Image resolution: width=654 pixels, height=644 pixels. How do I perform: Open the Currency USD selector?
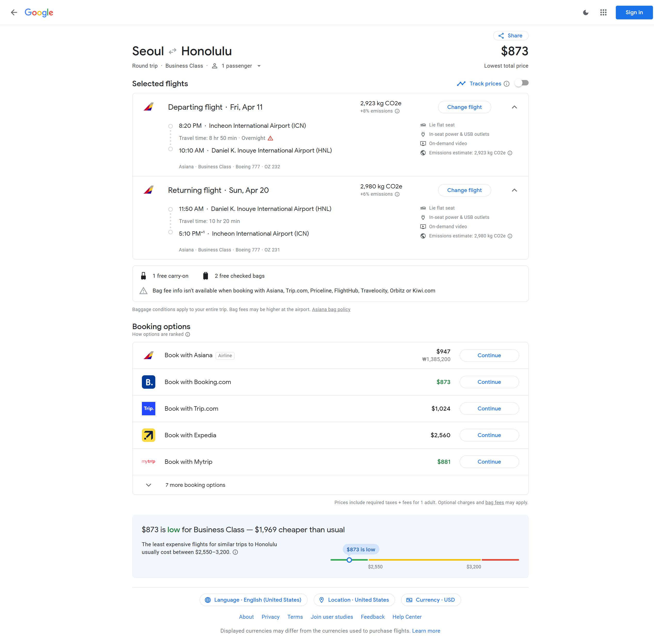click(431, 600)
